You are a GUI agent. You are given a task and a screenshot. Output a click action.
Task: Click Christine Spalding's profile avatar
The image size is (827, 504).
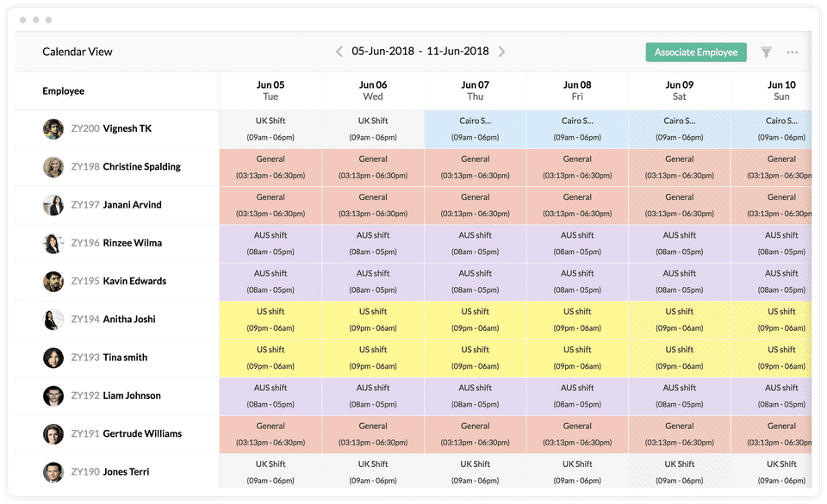coord(53,167)
